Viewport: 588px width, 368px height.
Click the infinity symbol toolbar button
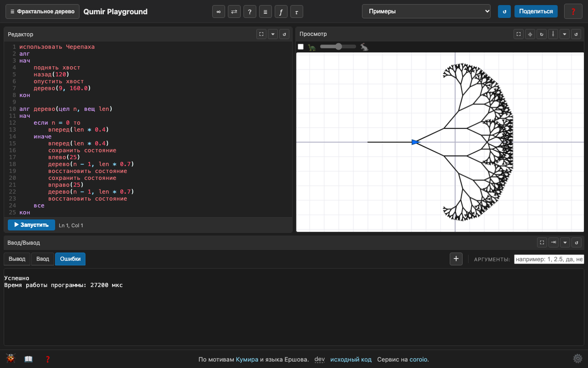tap(219, 11)
